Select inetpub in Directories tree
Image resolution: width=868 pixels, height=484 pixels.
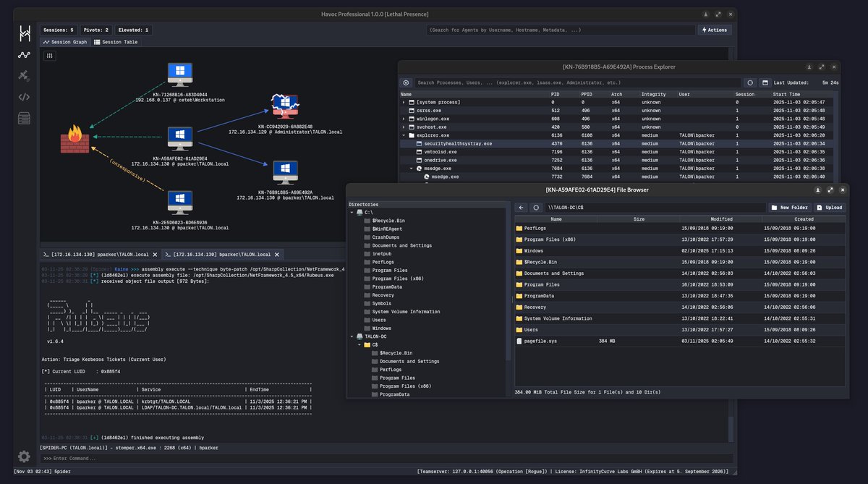(x=383, y=253)
